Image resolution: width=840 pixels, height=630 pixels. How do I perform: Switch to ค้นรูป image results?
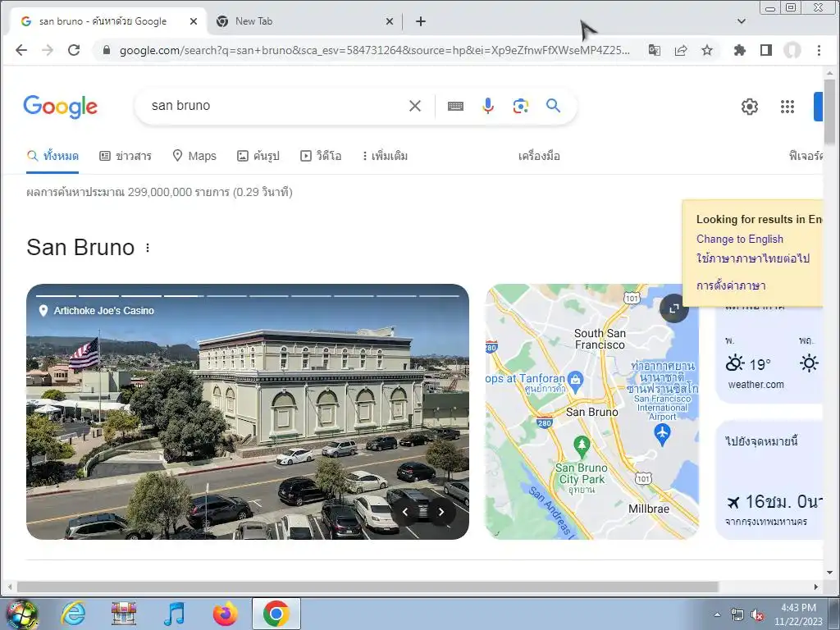(258, 156)
